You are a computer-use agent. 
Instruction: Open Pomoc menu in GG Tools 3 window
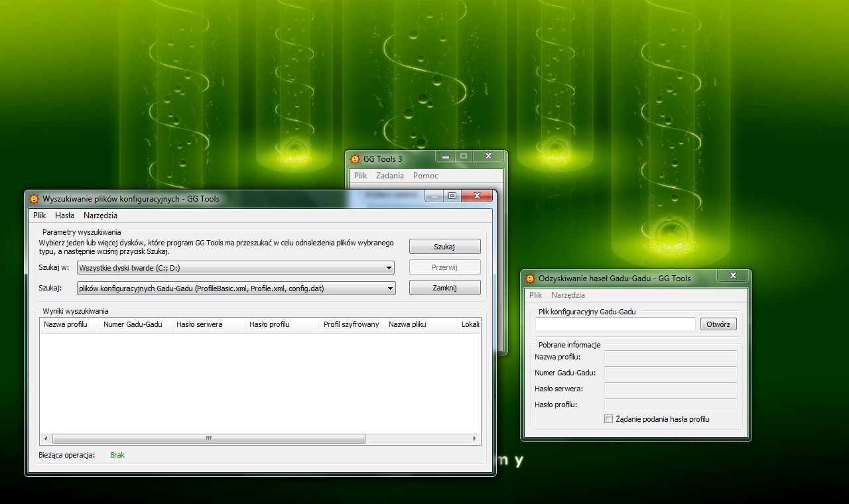coord(425,176)
